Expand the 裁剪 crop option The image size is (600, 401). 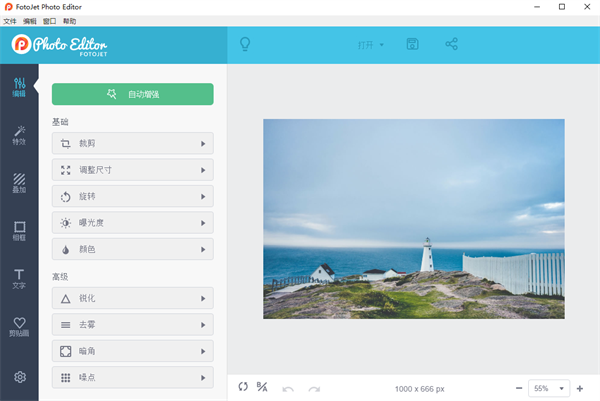132,144
